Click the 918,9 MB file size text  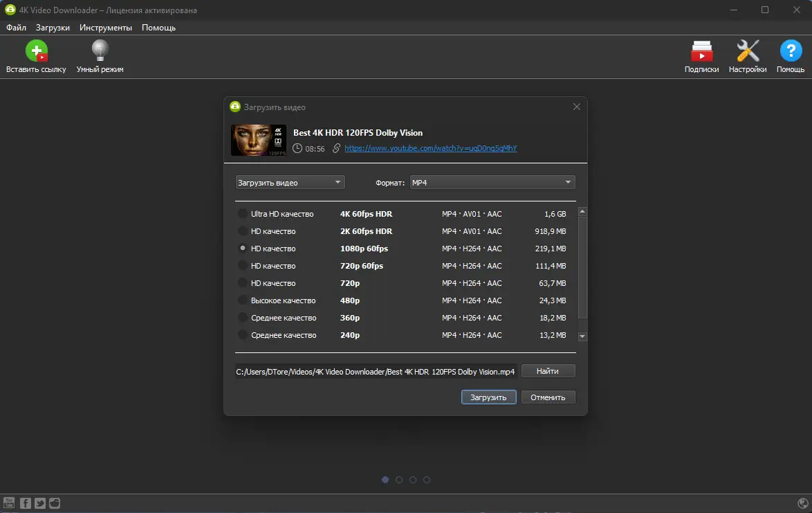pyautogui.click(x=551, y=231)
